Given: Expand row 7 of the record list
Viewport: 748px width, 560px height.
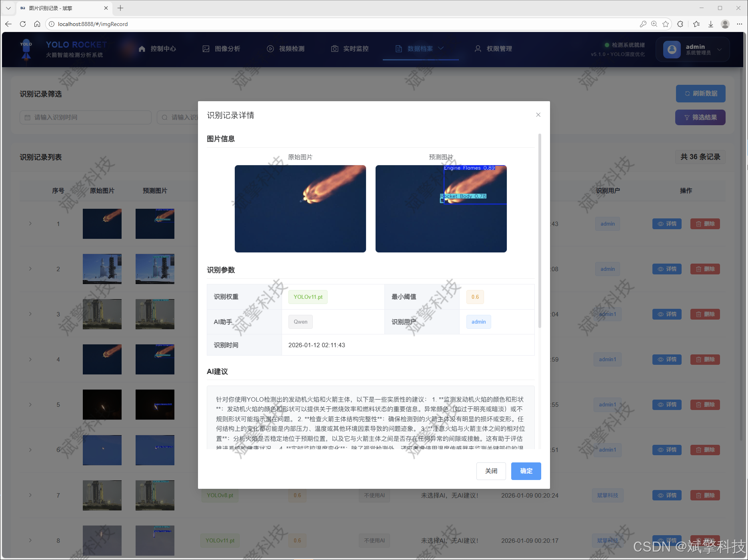Looking at the screenshot, I should click(x=30, y=495).
